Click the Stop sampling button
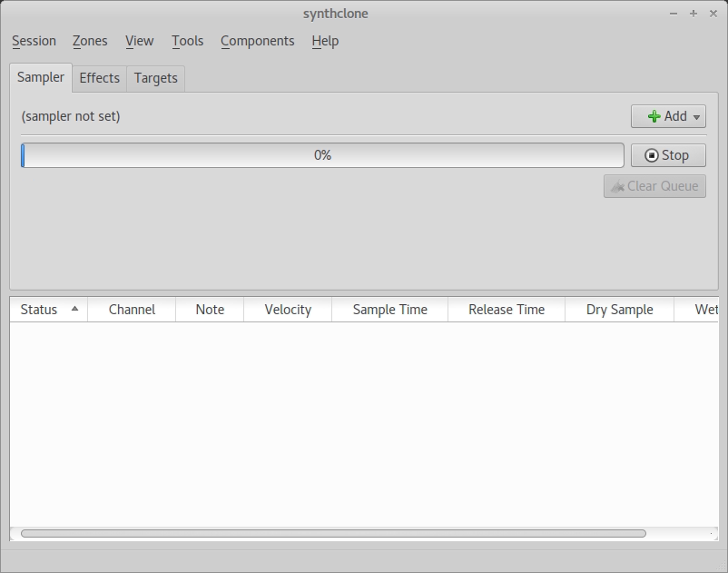The image size is (728, 573). point(668,155)
